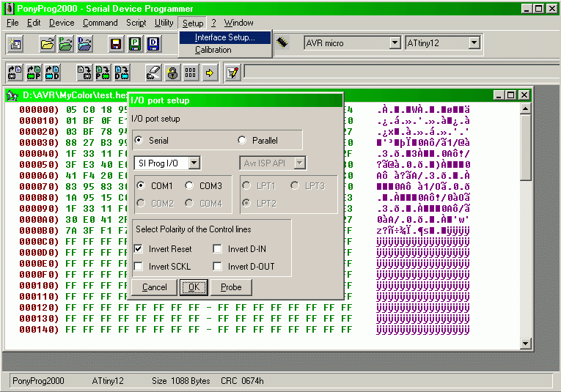Click the pony icon of test.hex window

tap(12, 95)
